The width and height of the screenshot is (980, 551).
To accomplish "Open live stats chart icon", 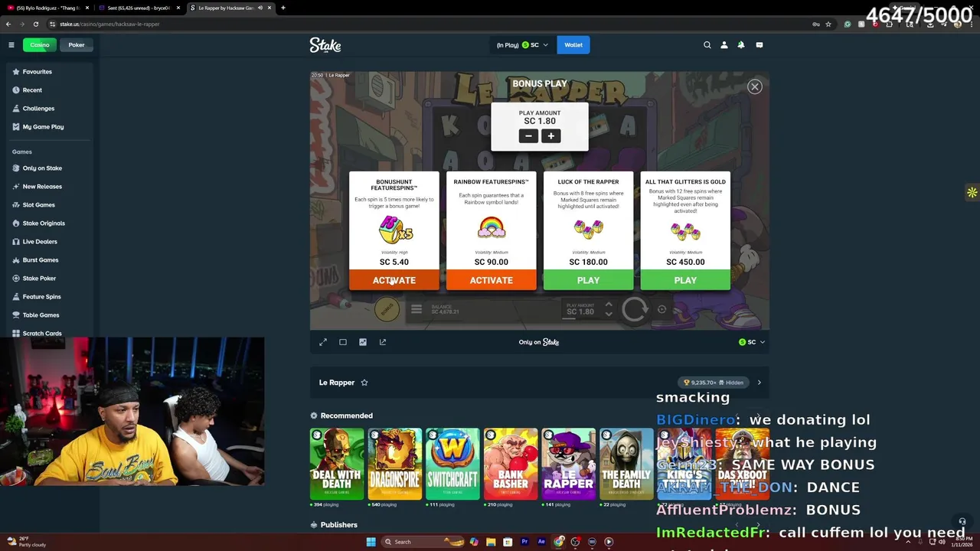I will pos(363,342).
